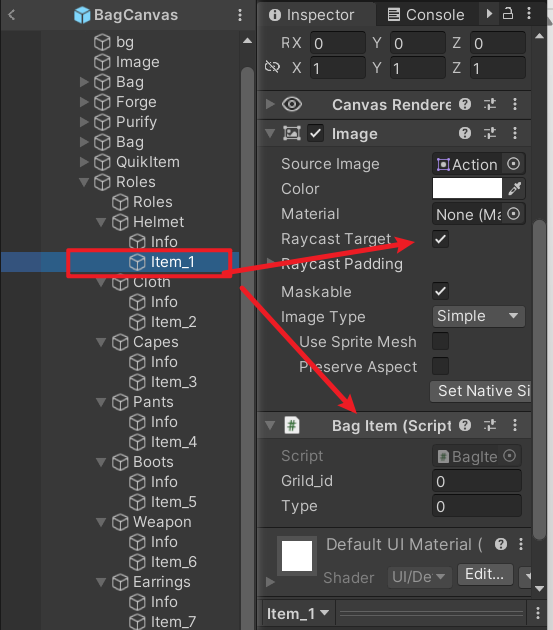Open Canvas Renderer preset settings icon
The image size is (553, 630).
click(x=490, y=104)
